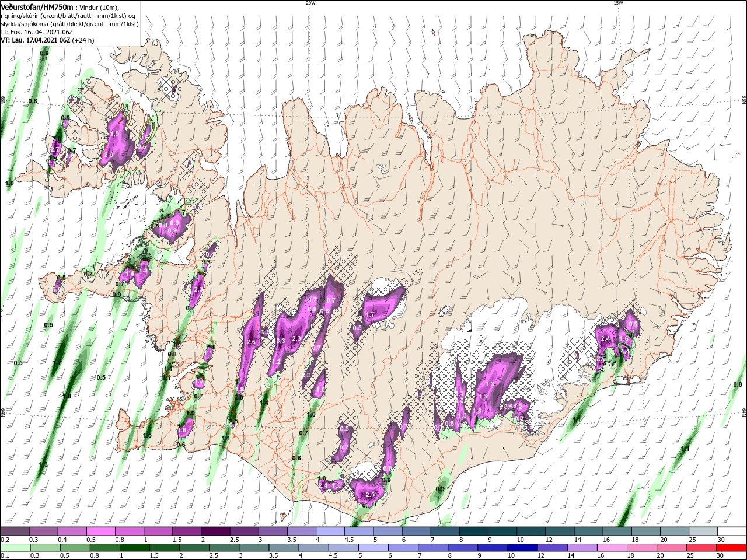Select upper legend swatch between 25 and 30
747x560 pixels.
703,531
